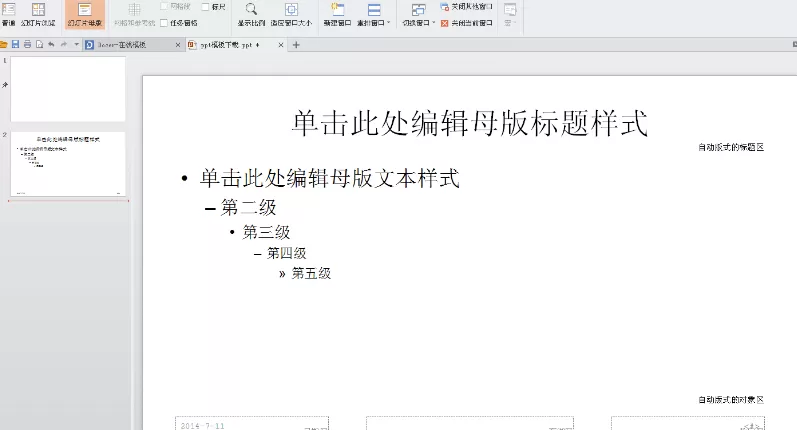Click Fit to Window (适应窗口大小)
This screenshot has width=797, height=430.
(291, 14)
